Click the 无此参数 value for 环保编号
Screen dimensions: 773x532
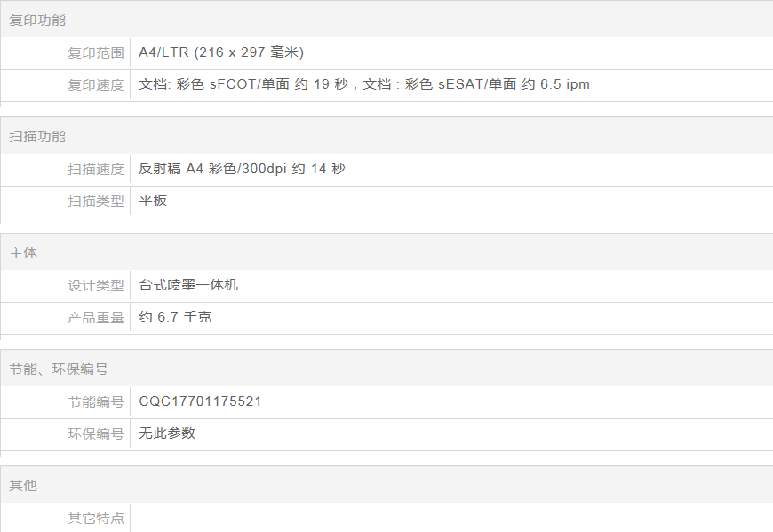[x=167, y=433]
